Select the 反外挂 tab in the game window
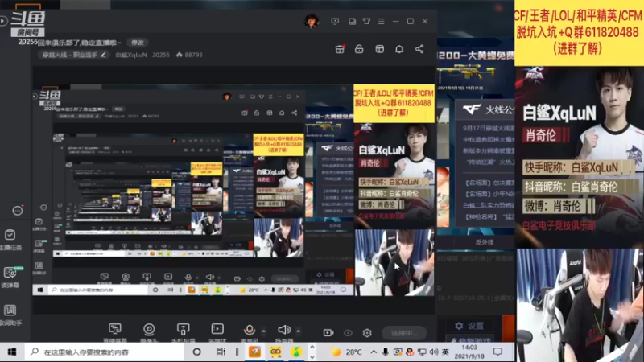The width and height of the screenshot is (644, 362). tap(485, 242)
